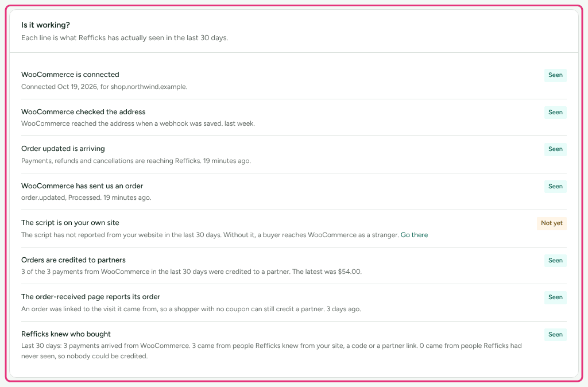The height and width of the screenshot is (387, 588).
Task: Click 'Connected Oct 19, 2026' description text
Action: [105, 87]
